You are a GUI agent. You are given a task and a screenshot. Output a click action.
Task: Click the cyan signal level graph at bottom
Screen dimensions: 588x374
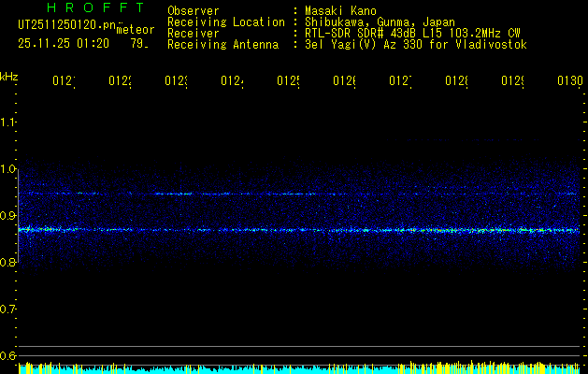point(301,368)
